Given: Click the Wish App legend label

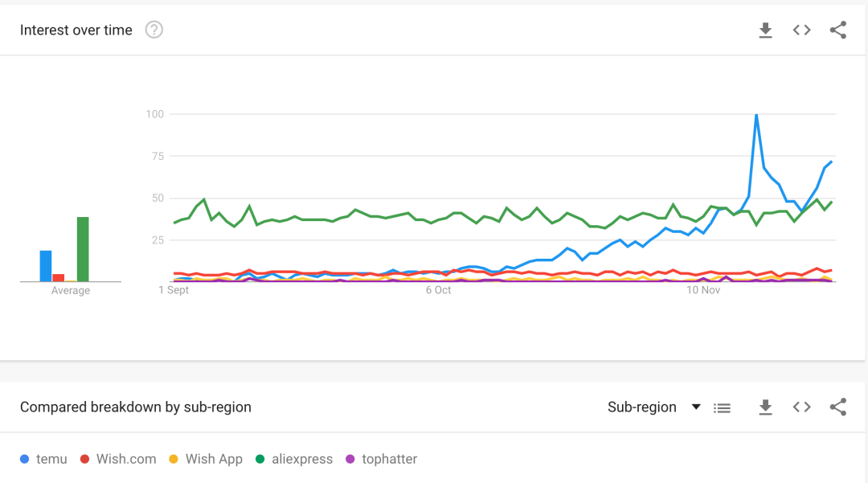Looking at the screenshot, I should [214, 459].
